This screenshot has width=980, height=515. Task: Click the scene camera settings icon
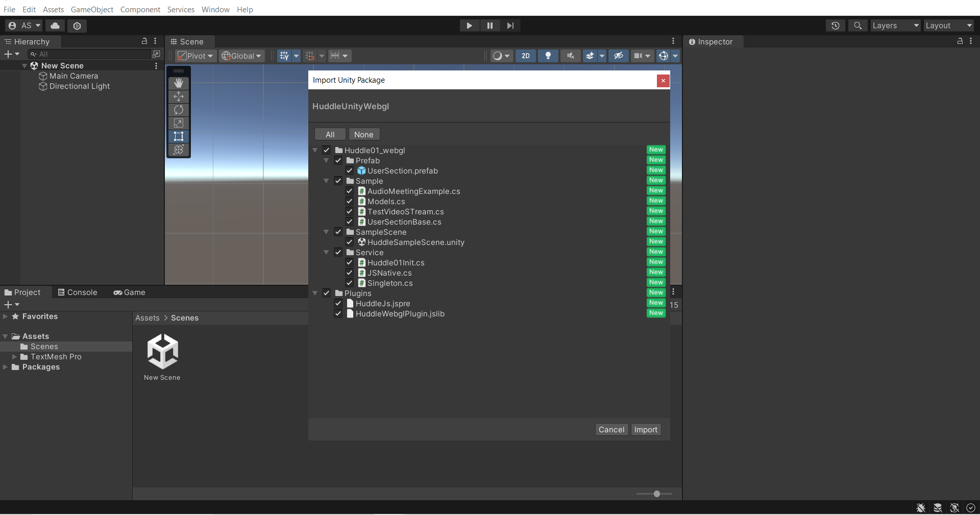click(639, 56)
